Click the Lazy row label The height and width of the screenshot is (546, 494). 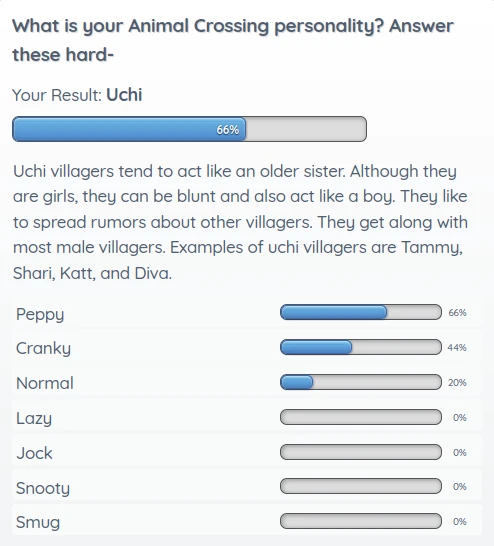coord(34,419)
